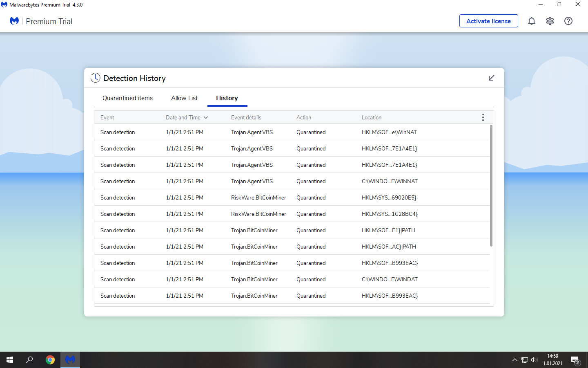This screenshot has width=588, height=368.
Task: Open the volume tray icon
Action: [x=534, y=360]
